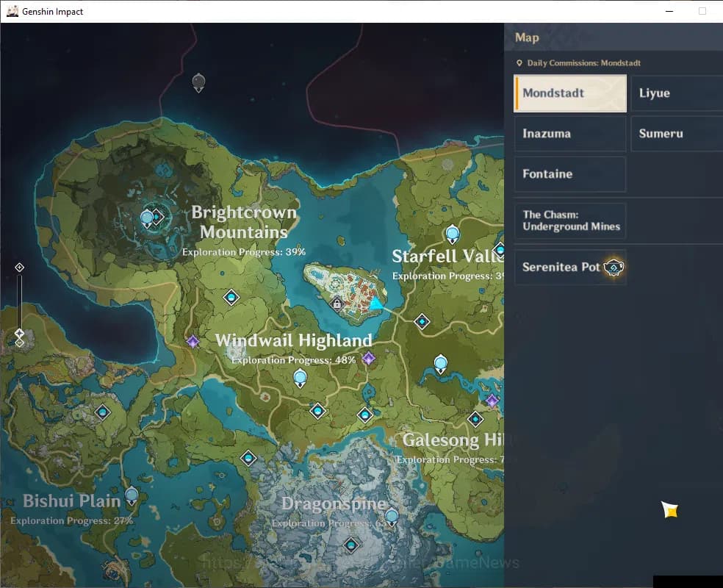Click the Daily Commissions: Mondstadt link
723x588 pixels.
[x=583, y=63]
